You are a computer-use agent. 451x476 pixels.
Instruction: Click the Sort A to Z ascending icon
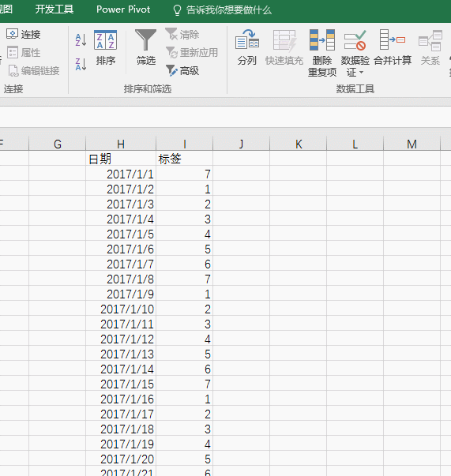coord(81,40)
